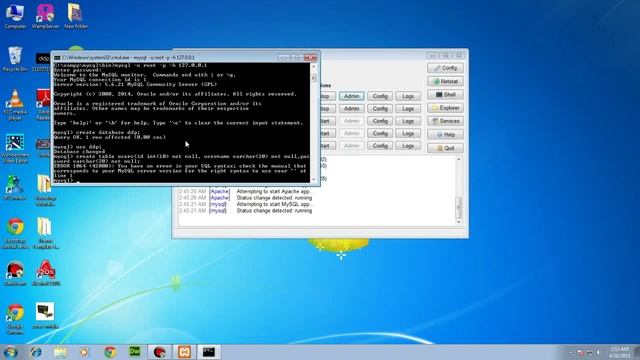Open Google Chrome from the taskbar
The width and height of the screenshot is (640, 360).
(110, 352)
